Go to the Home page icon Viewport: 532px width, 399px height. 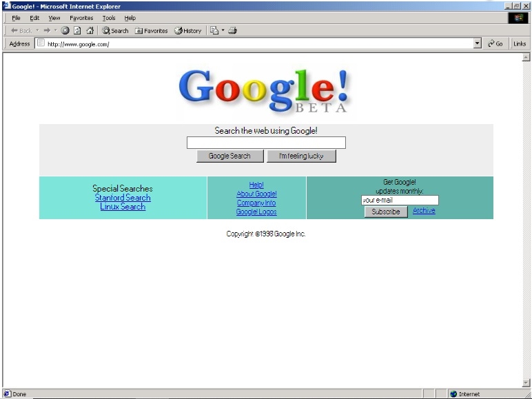90,30
